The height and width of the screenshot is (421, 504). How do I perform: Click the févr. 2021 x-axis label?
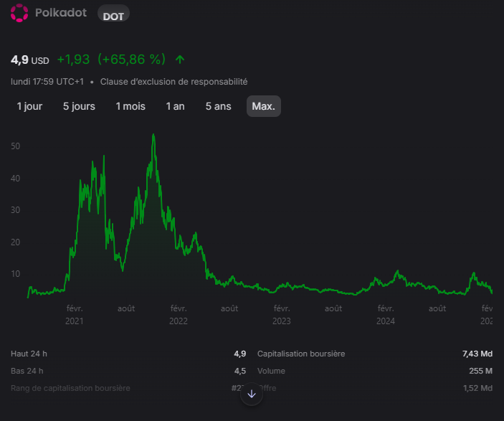pyautogui.click(x=75, y=315)
